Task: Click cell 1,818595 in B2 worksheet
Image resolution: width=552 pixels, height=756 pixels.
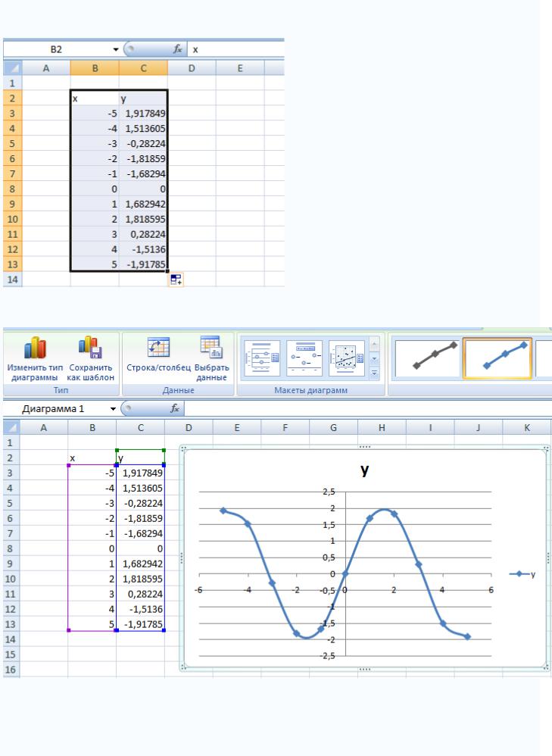Action: [143, 219]
